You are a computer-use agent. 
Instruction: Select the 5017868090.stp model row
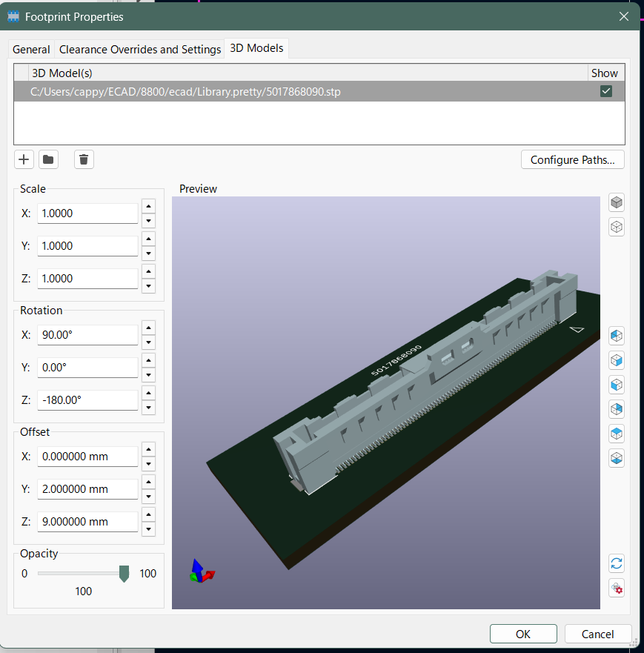[296, 92]
